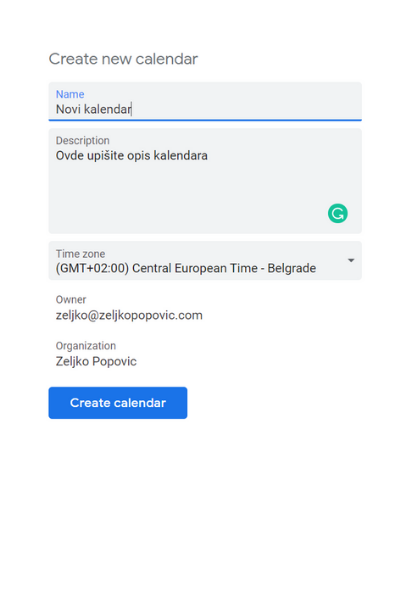Viewport: 400px width, 600px height.
Task: Click the Create calendar button
Action: tap(118, 403)
